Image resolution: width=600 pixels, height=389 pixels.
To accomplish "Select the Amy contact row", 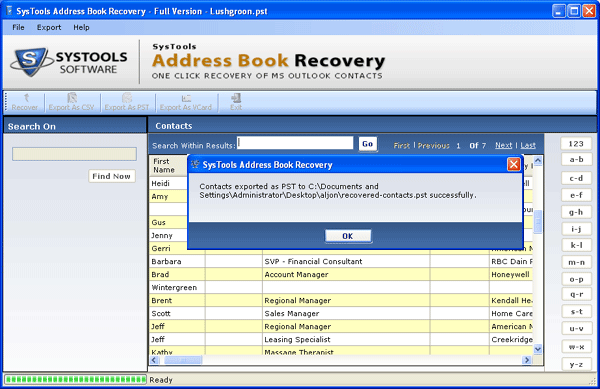I will 168,197.
